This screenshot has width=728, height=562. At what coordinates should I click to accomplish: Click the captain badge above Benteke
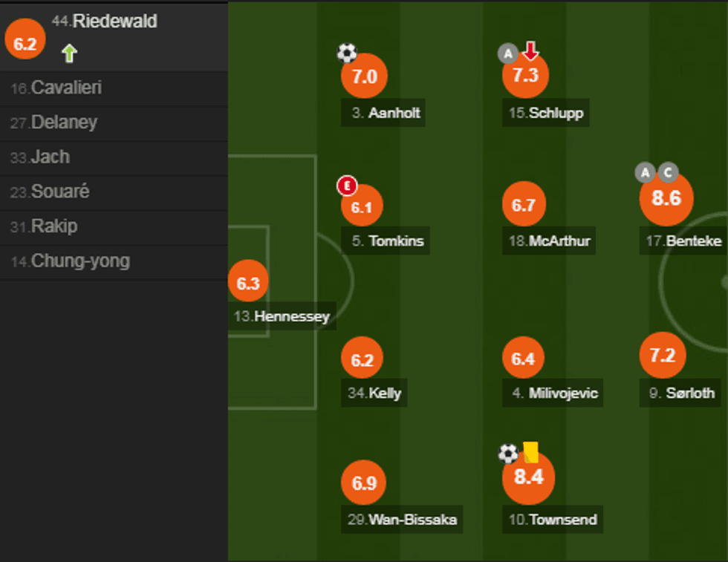[x=668, y=173]
